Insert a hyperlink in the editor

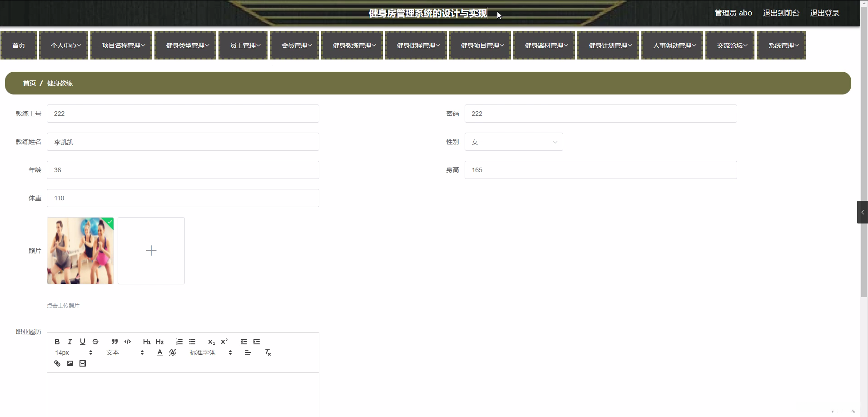point(57,363)
